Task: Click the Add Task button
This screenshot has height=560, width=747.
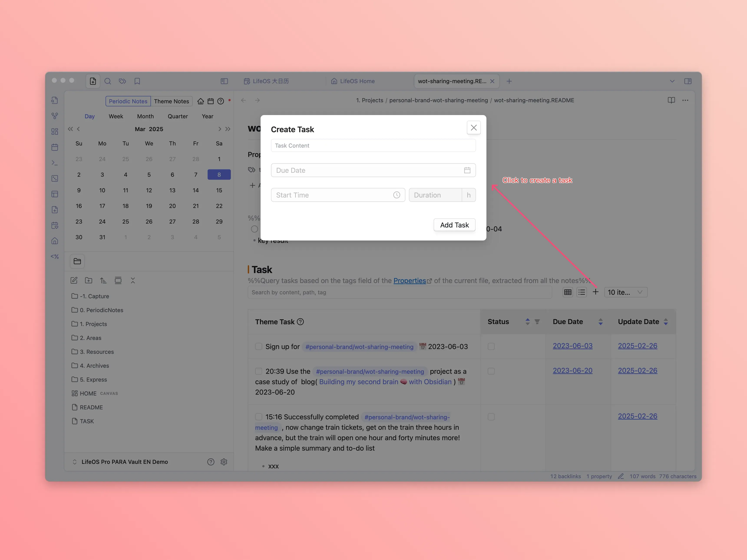Action: [x=454, y=225]
